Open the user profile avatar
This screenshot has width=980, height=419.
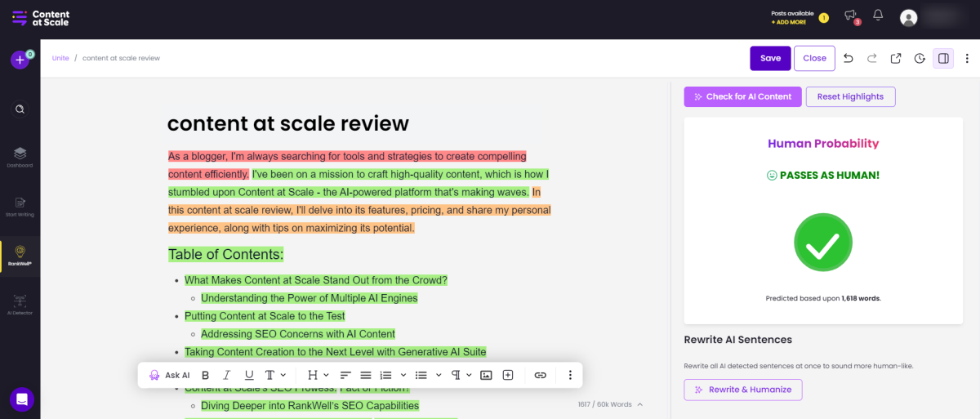click(x=908, y=17)
